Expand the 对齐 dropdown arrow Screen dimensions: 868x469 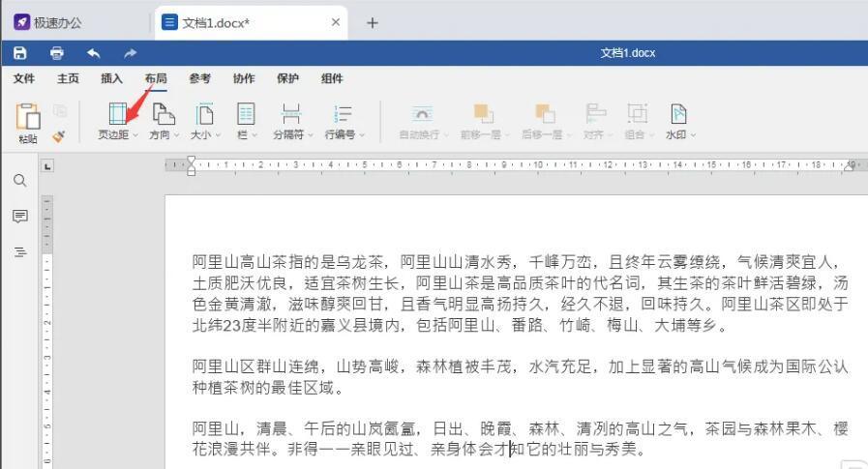coord(610,135)
